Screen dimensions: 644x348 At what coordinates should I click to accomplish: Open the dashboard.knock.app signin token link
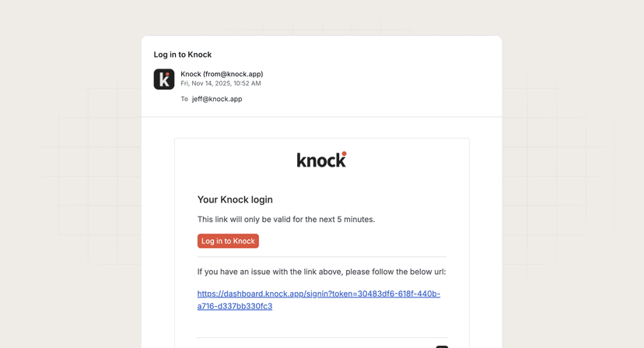tap(318, 294)
